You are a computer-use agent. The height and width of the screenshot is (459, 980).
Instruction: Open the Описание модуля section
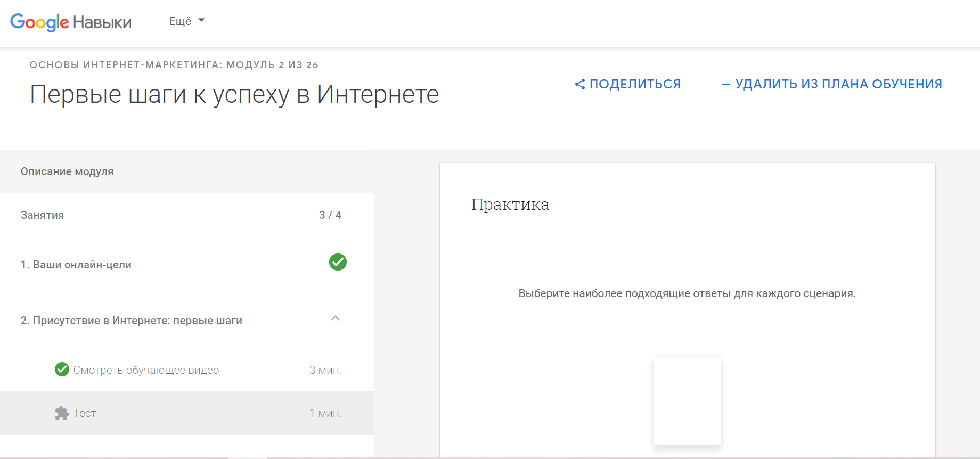coord(187,171)
